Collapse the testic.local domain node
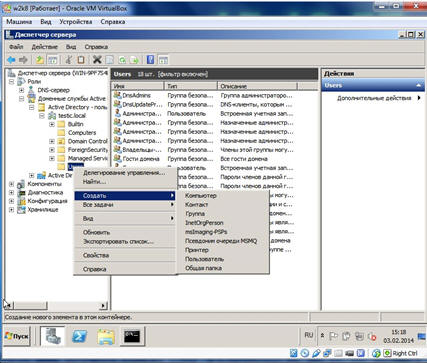This screenshot has width=427, height=363. pyautogui.click(x=42, y=116)
